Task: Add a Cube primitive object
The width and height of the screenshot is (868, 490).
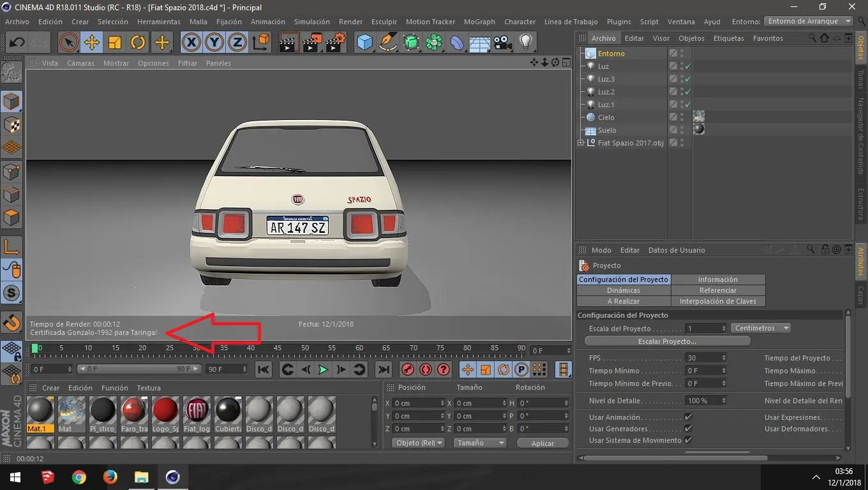Action: (x=365, y=43)
